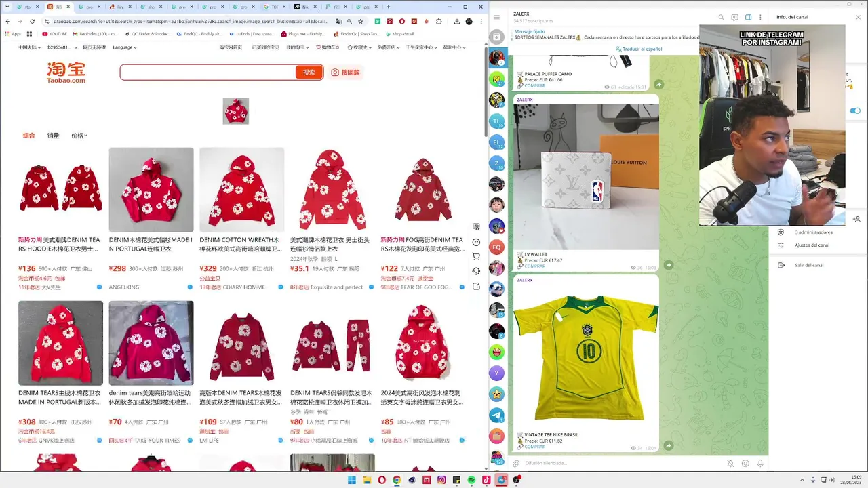Attach a file in Telegram input bar

pyautogui.click(x=516, y=464)
